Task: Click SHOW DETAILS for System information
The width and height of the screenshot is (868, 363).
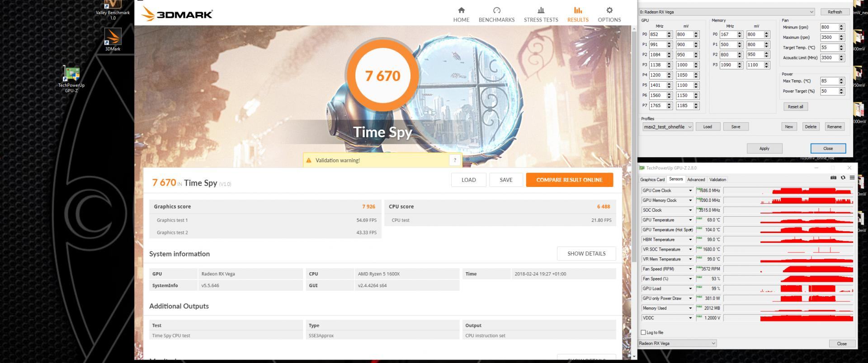Action: coord(586,253)
